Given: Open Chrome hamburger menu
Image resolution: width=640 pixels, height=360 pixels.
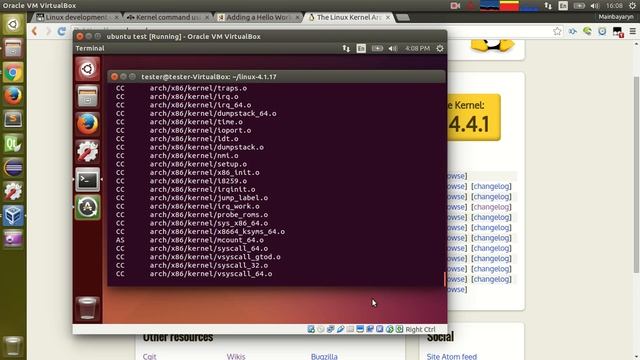Looking at the screenshot, I should 633,31.
